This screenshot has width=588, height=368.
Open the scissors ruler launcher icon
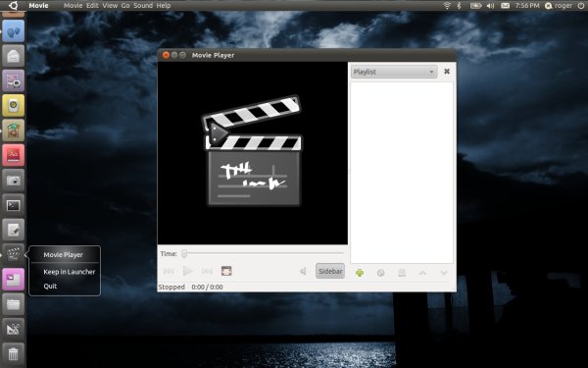point(14,329)
